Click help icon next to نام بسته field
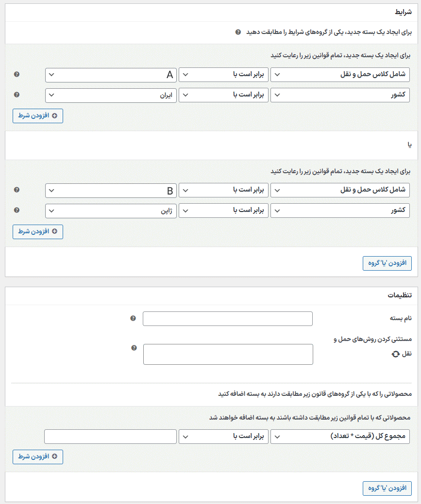Image resolution: width=421 pixels, height=504 pixels. pos(133,318)
